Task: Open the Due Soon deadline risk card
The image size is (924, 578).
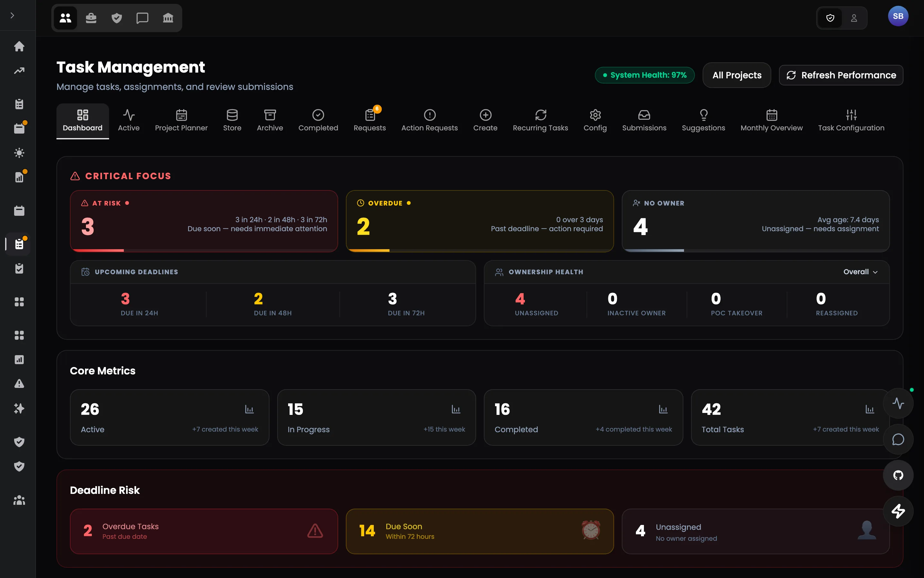Action: [480, 531]
